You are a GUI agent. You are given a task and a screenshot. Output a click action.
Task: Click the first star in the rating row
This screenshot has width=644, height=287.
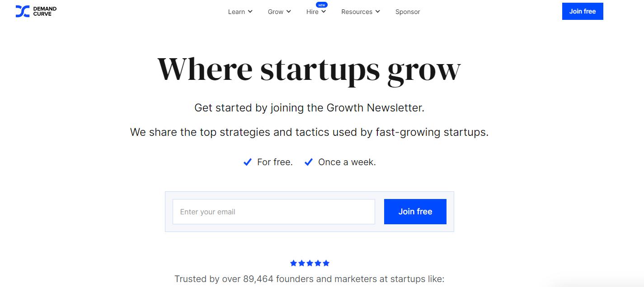293,263
